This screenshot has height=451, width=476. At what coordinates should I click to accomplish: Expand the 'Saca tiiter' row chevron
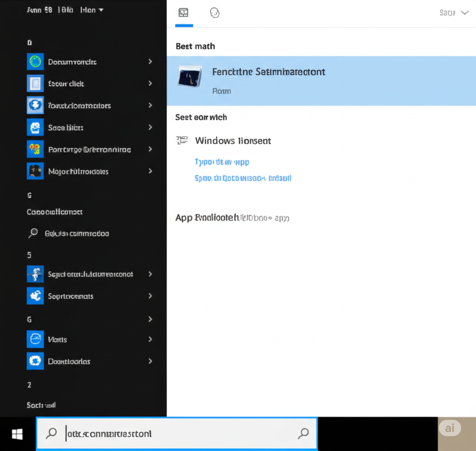pyautogui.click(x=150, y=127)
